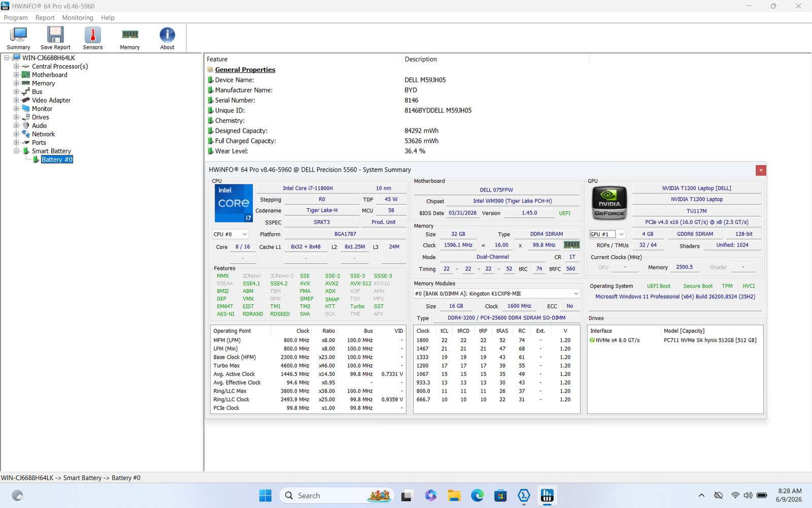Open the Sensors thermometer icon

click(92, 38)
